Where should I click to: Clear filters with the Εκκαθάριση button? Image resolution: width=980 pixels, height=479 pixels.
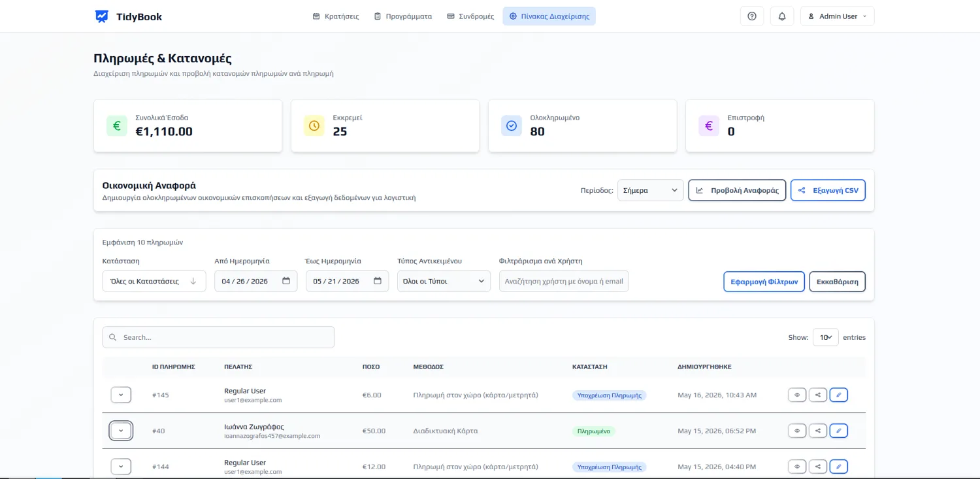pos(837,282)
